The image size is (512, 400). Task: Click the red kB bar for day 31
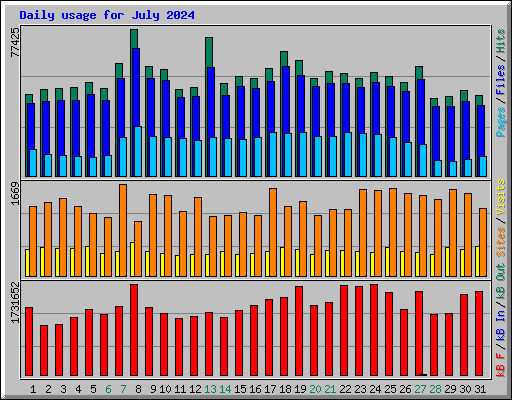[479, 334]
